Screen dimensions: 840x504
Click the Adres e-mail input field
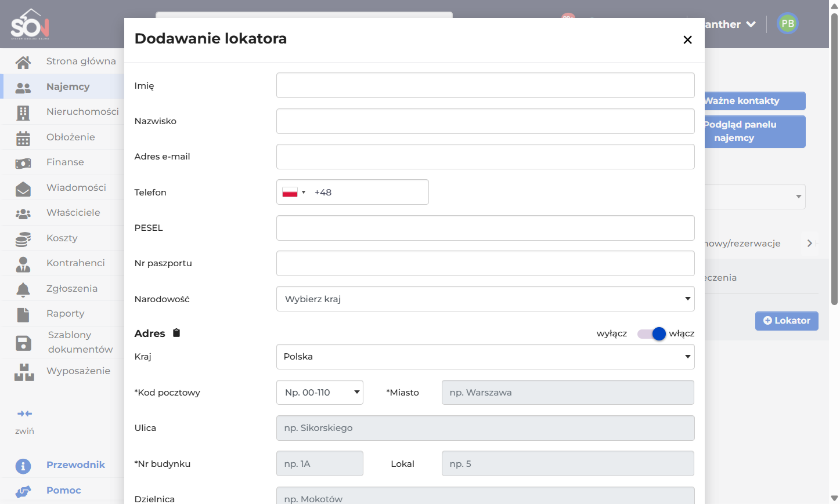(x=485, y=157)
